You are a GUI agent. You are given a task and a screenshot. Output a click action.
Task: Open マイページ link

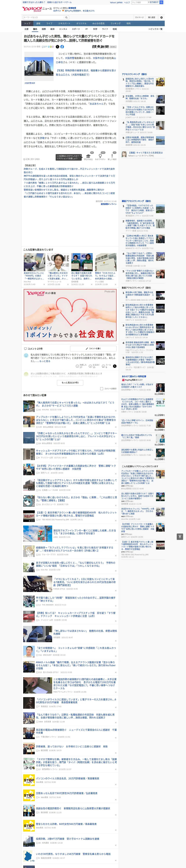pyautogui.click(x=139, y=18)
